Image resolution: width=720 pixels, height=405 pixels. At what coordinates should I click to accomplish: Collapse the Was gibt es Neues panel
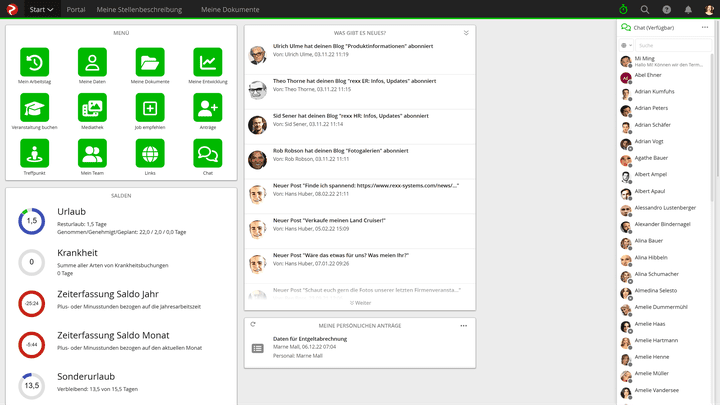[x=466, y=33]
